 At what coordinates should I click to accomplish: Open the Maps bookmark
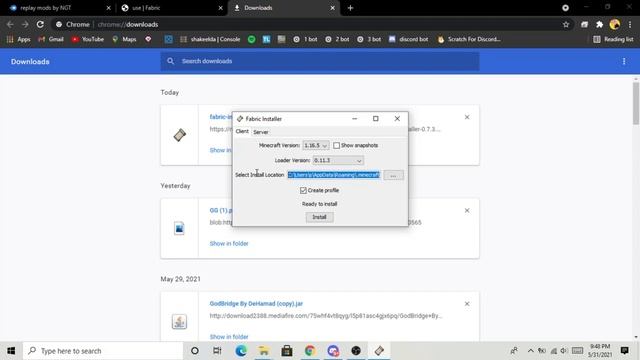pos(124,39)
